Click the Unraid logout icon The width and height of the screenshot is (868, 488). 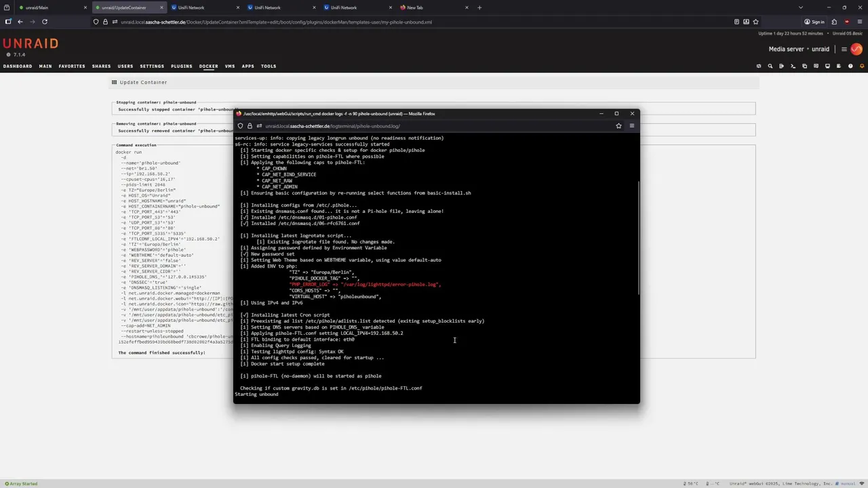(x=781, y=66)
